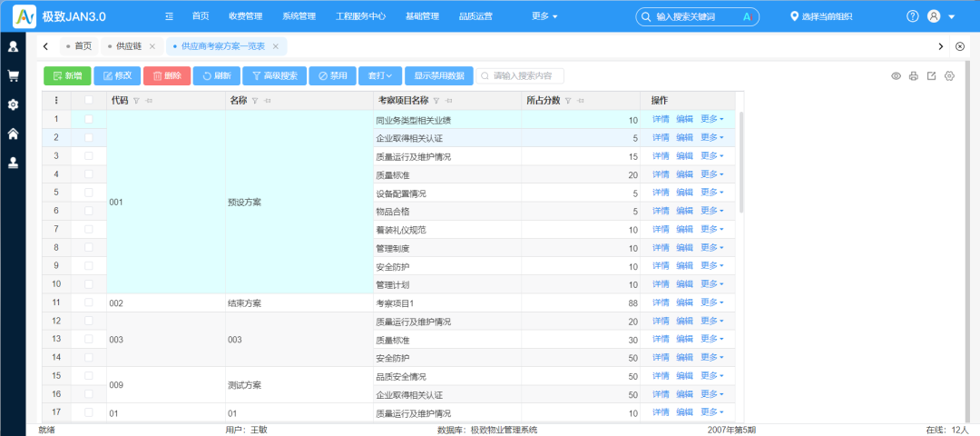This screenshot has width=980, height=436.
Task: Filter the 名称 column with the funnel icon
Action: pos(254,101)
